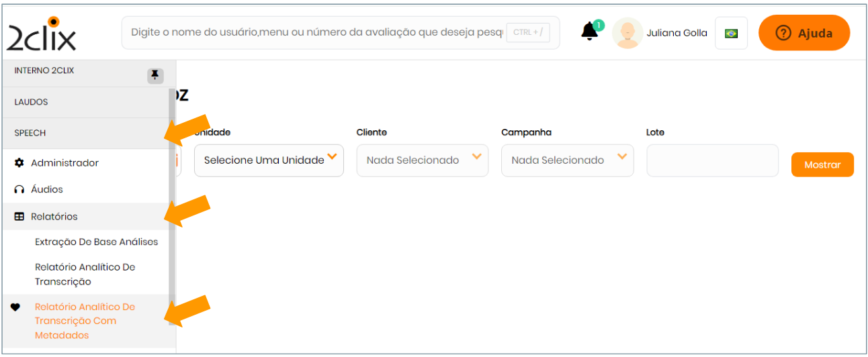
Task: Open the Campanha dropdown
Action: click(567, 160)
